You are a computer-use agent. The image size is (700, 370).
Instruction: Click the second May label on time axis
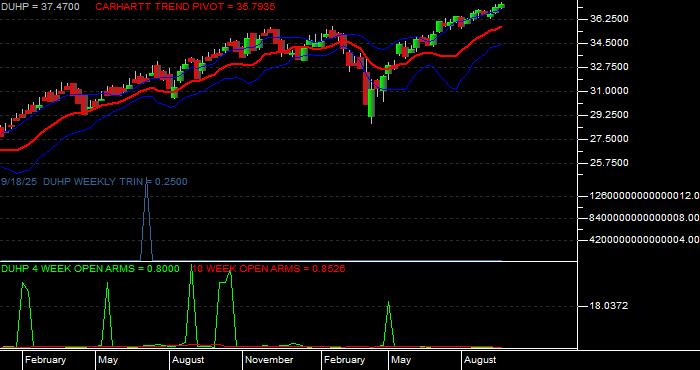(401, 360)
